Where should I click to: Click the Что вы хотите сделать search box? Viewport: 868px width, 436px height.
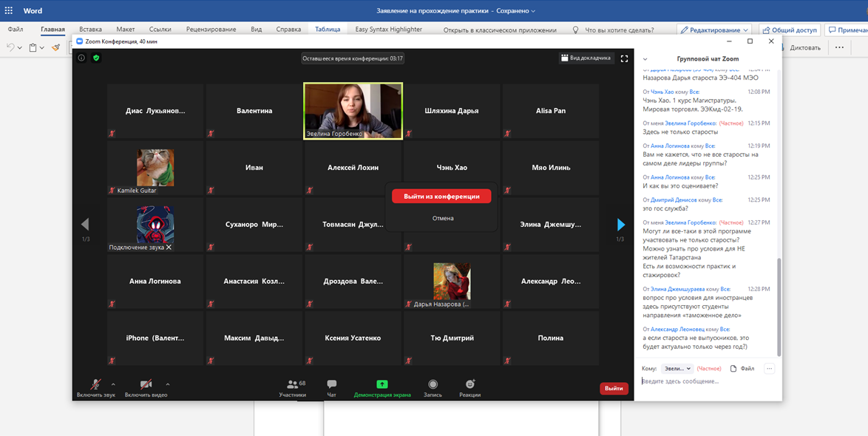click(620, 30)
